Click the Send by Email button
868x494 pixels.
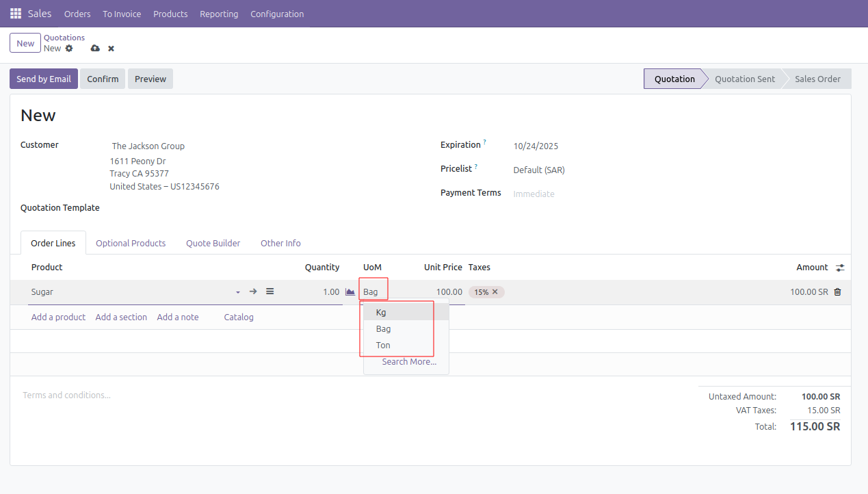44,79
